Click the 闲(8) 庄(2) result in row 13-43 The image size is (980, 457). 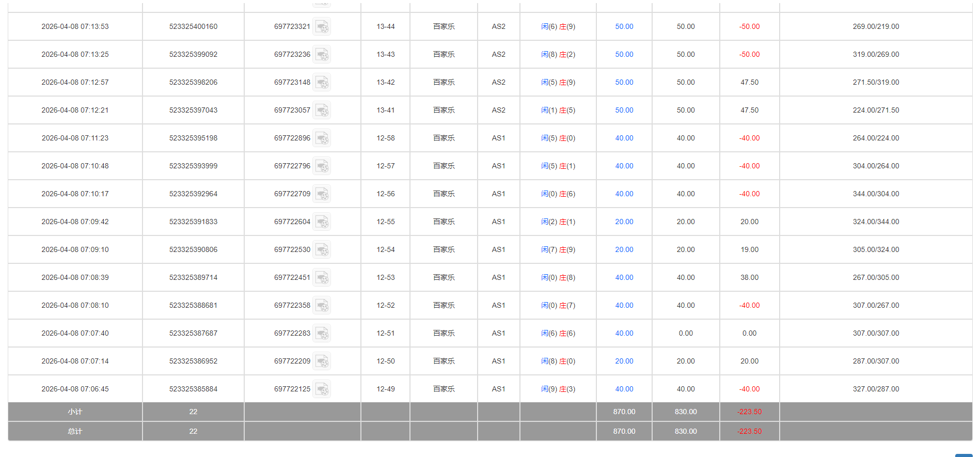[x=558, y=55]
